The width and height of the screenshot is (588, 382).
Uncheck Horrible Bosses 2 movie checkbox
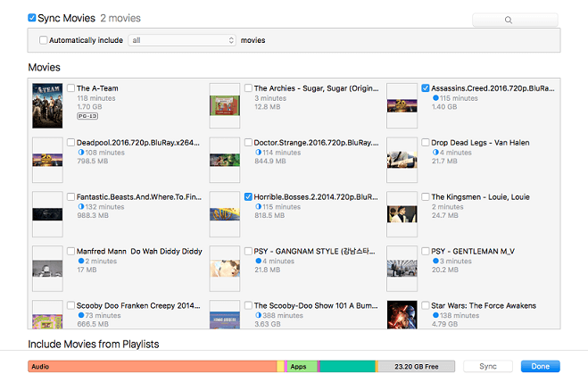pos(247,196)
